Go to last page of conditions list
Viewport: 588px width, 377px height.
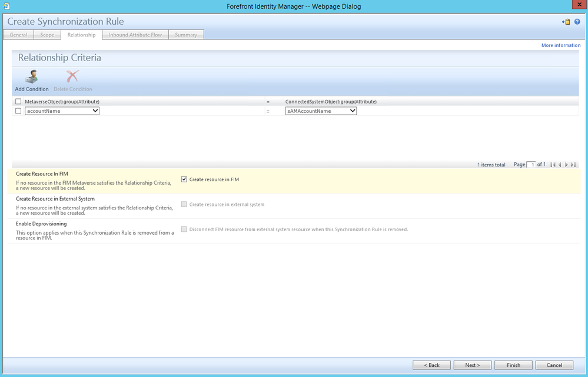point(573,165)
